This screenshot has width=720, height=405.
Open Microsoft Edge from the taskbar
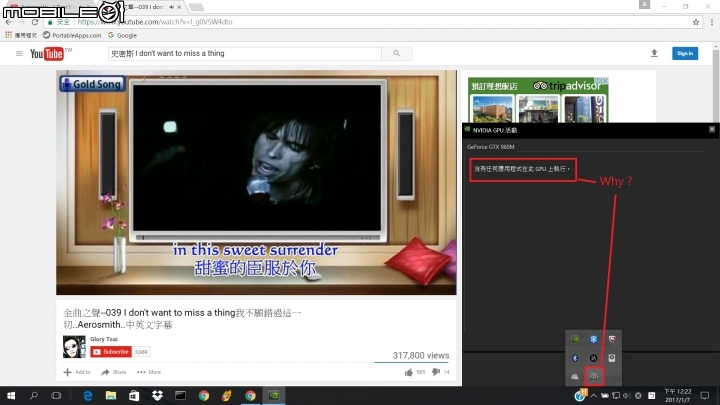point(87,395)
